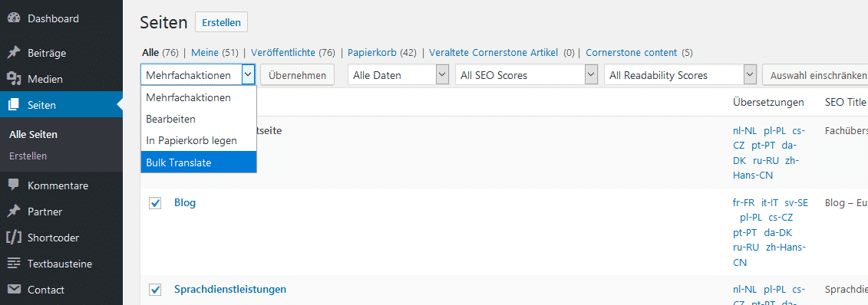Open Dashboard via its gauge icon

click(14, 18)
